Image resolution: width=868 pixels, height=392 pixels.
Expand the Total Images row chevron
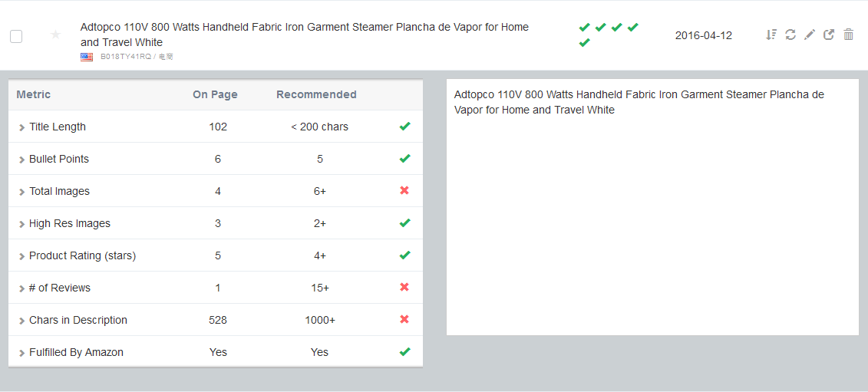coord(21,192)
